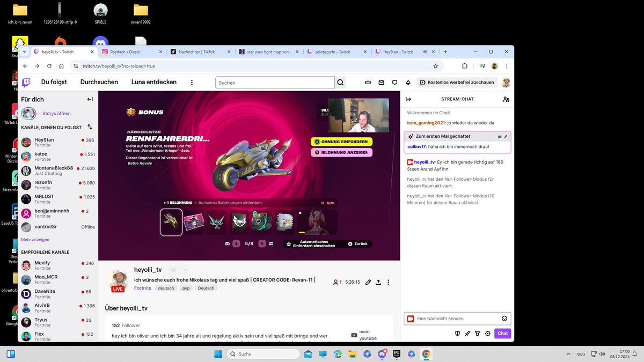Open channel points predictions icon below chat
Image resolution: width=644 pixels, height=362 pixels.
(478, 333)
